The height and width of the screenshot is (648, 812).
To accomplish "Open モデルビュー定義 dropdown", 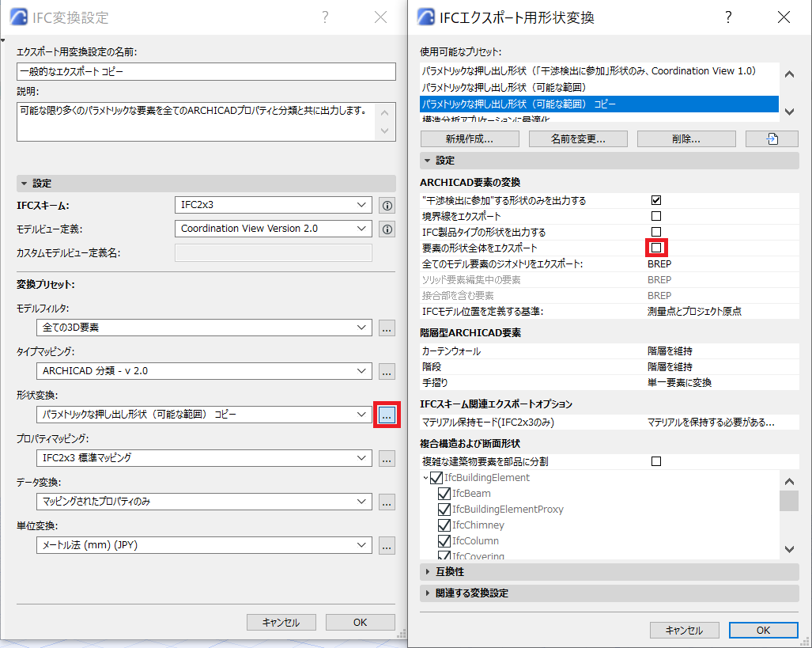I will [x=274, y=229].
